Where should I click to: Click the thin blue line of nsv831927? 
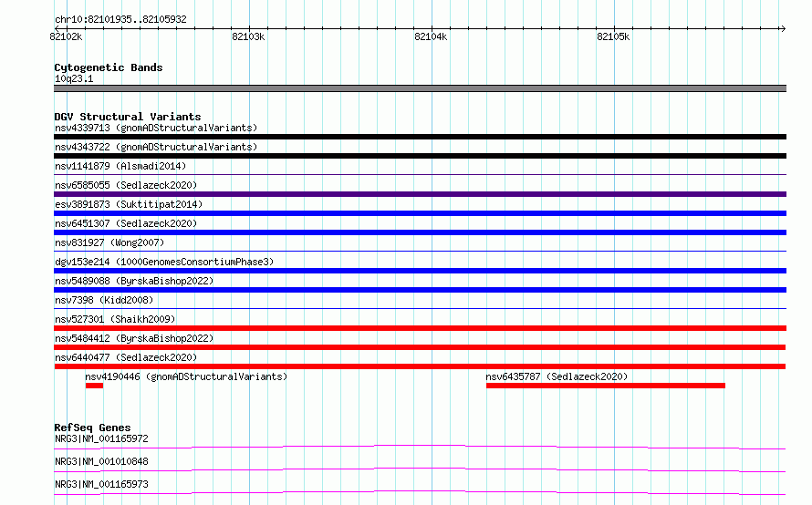(420, 252)
